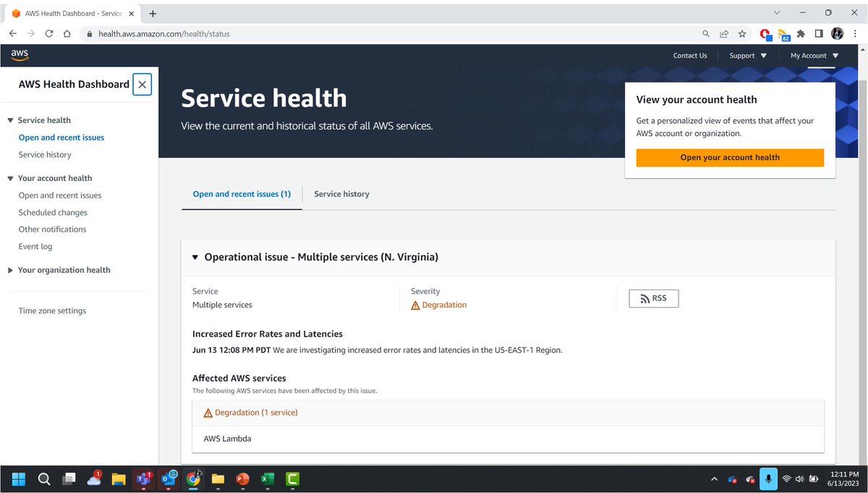
Task: Open Task View on the taskbar
Action: tap(69, 479)
